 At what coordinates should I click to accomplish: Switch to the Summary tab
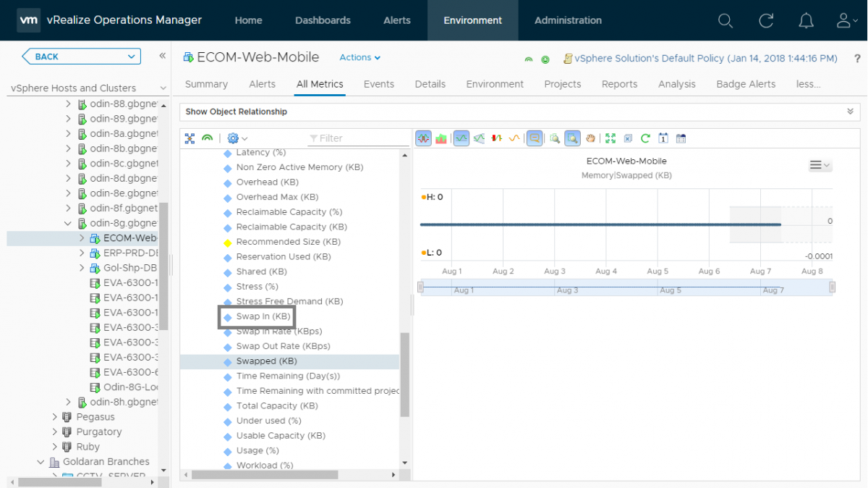coord(206,84)
